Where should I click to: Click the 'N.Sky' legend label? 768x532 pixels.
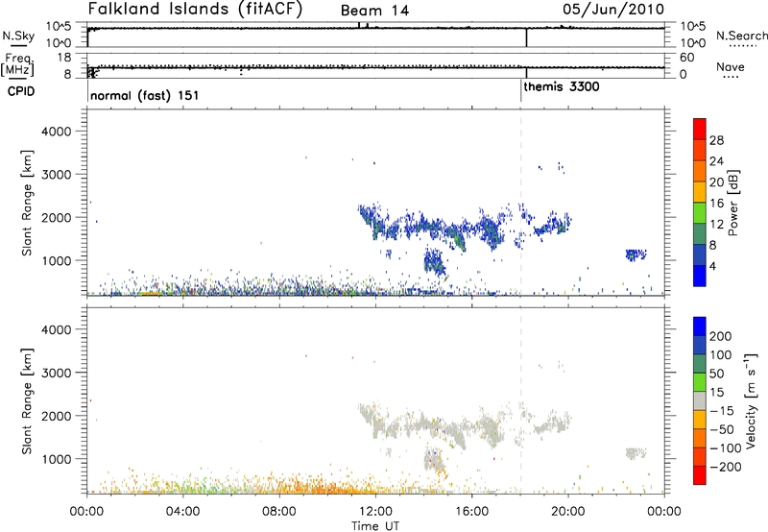pos(18,36)
